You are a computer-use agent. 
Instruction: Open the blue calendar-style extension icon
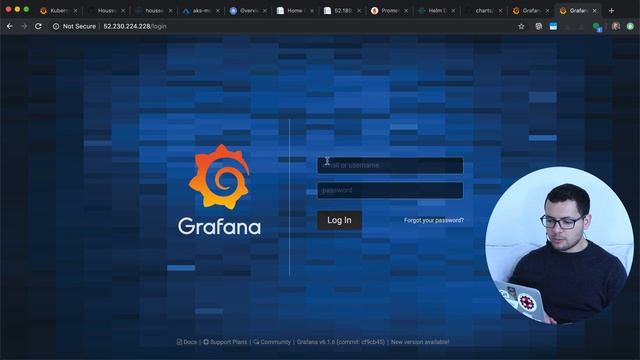point(553,27)
